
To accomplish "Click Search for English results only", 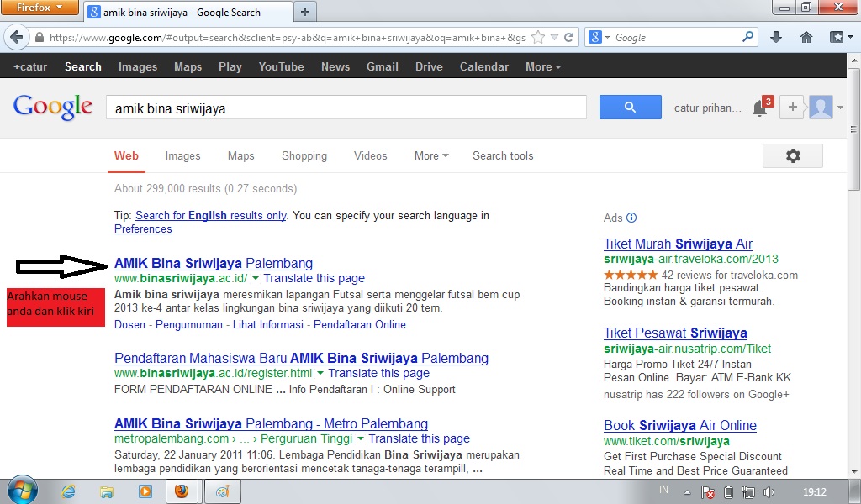I will point(211,216).
